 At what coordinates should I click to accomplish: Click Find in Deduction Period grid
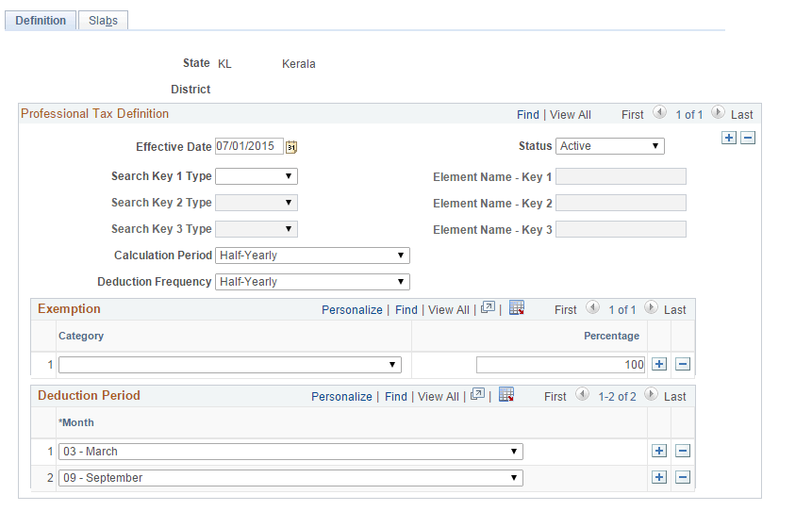pos(396,397)
